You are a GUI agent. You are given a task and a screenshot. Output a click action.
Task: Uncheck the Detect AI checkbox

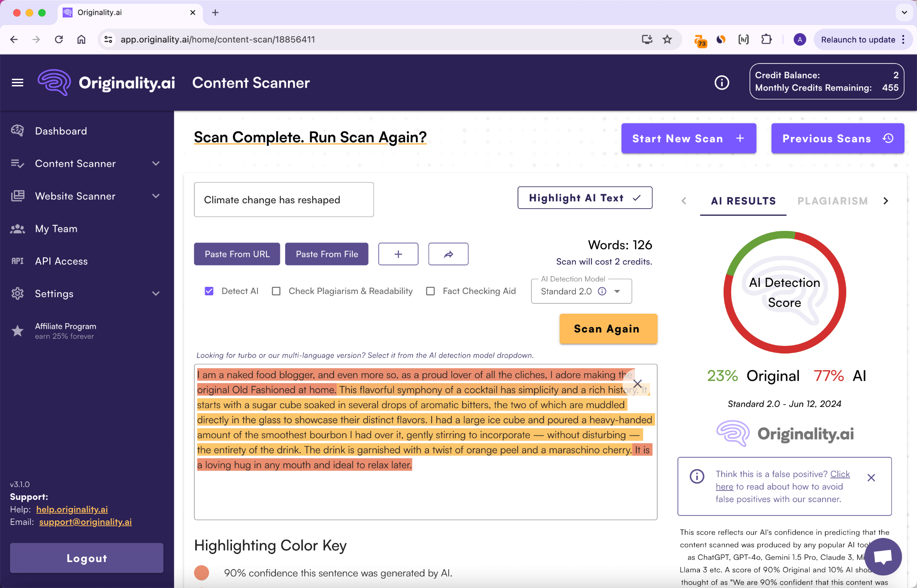tap(209, 291)
